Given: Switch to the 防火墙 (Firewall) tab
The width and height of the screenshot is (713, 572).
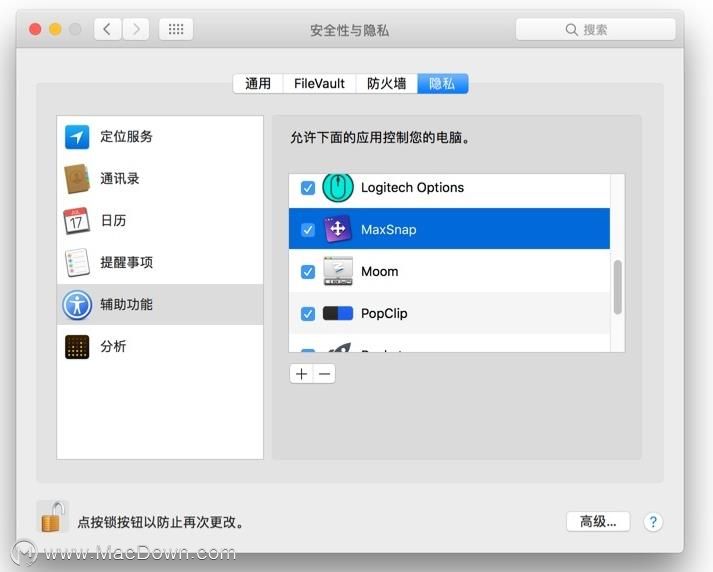Looking at the screenshot, I should 387,84.
